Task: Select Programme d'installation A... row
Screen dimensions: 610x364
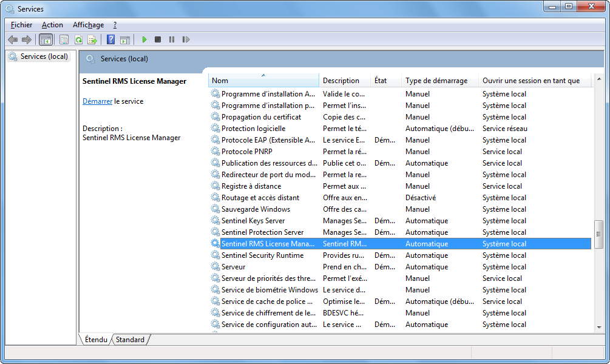Action: tap(401, 93)
